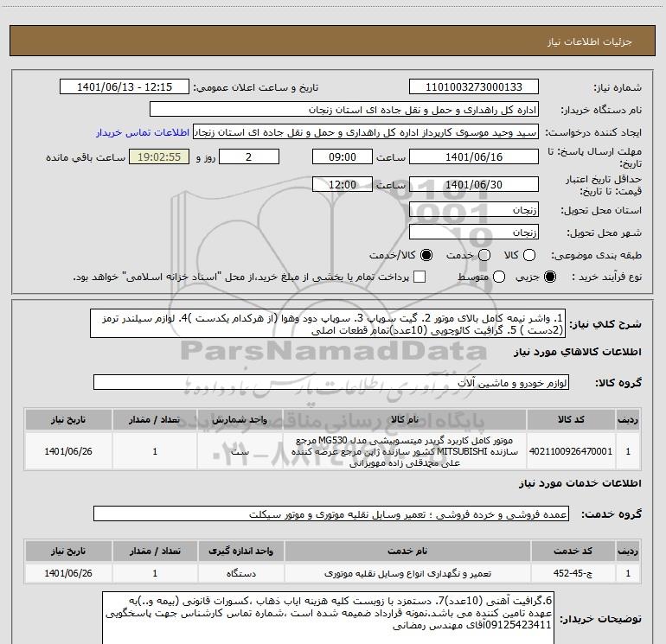The image size is (666, 644).
Task: Click the جزئیات اطلاعات نیاز header bar
Action: pyautogui.click(x=333, y=41)
